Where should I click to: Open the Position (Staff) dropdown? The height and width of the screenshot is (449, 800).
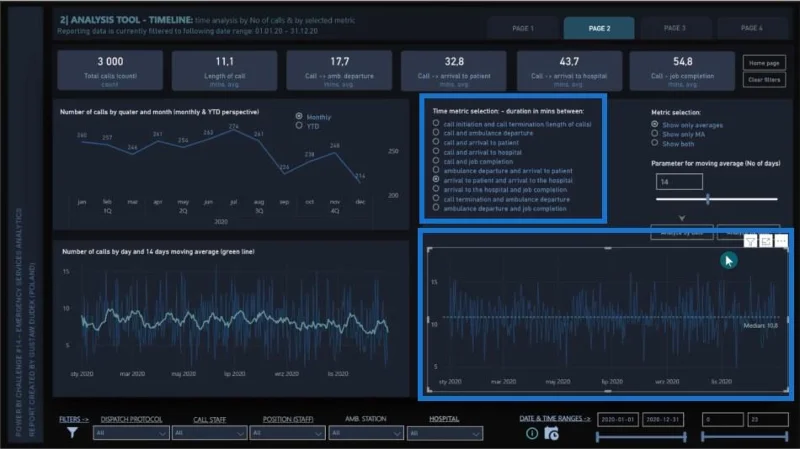point(287,433)
